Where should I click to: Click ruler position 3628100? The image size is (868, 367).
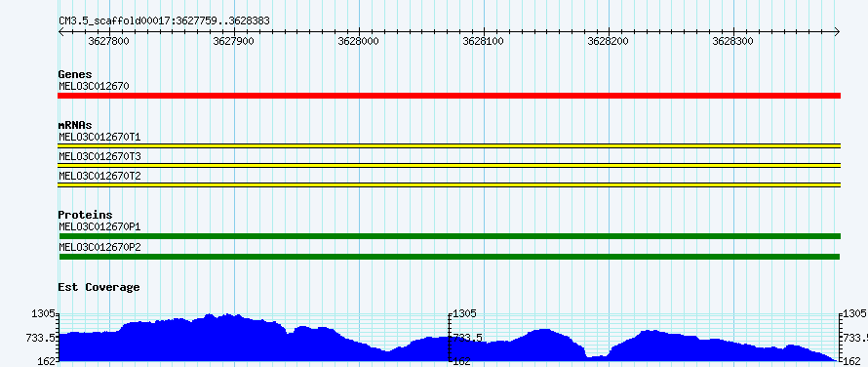point(484,41)
